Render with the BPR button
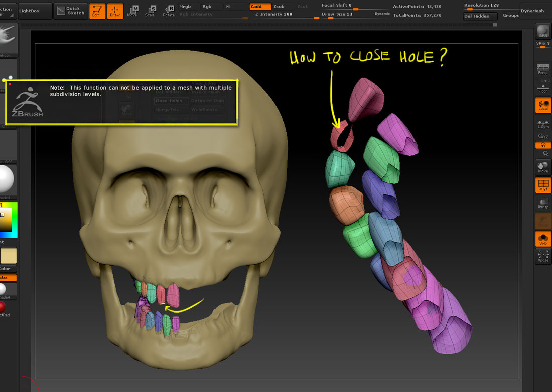This screenshot has width=552, height=392. pyautogui.click(x=543, y=31)
